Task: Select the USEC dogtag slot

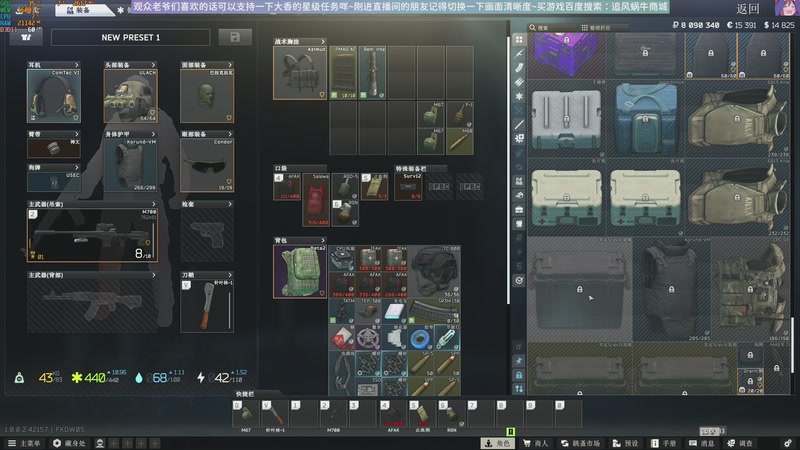Action: (54, 182)
